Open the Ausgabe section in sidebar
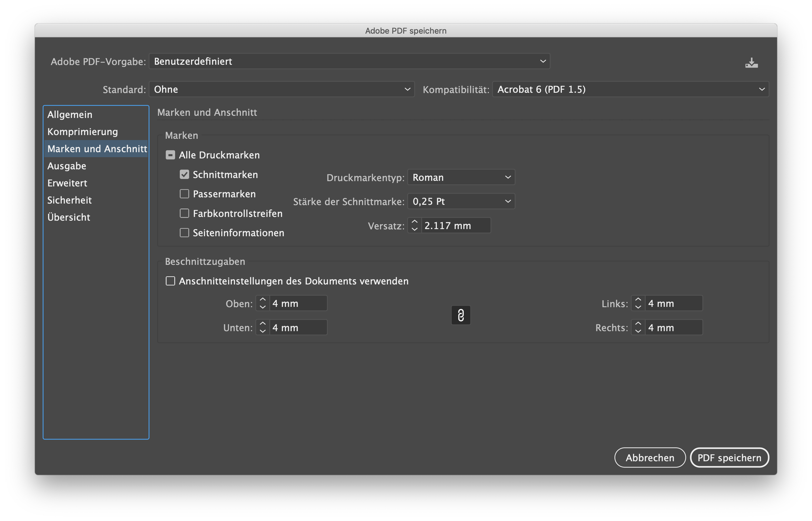 (x=67, y=166)
